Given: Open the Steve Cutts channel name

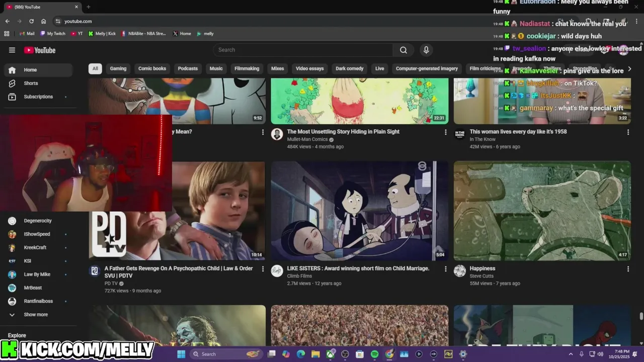Looking at the screenshot, I should click(x=481, y=276).
